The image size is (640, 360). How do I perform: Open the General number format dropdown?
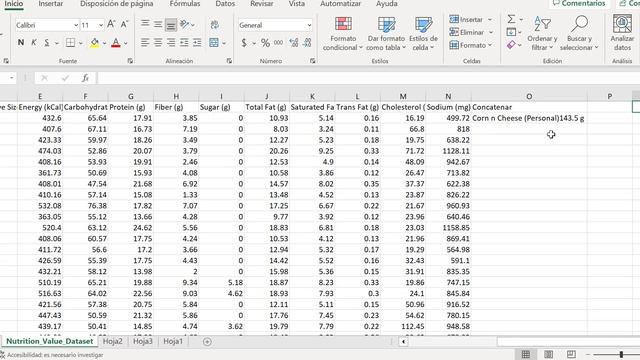point(309,25)
